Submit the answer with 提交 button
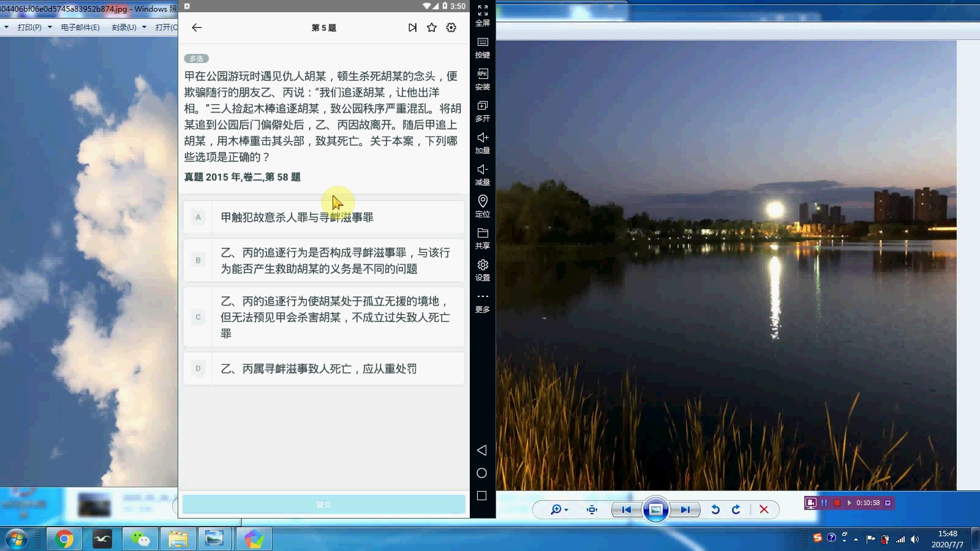Image resolution: width=980 pixels, height=551 pixels. pyautogui.click(x=323, y=504)
